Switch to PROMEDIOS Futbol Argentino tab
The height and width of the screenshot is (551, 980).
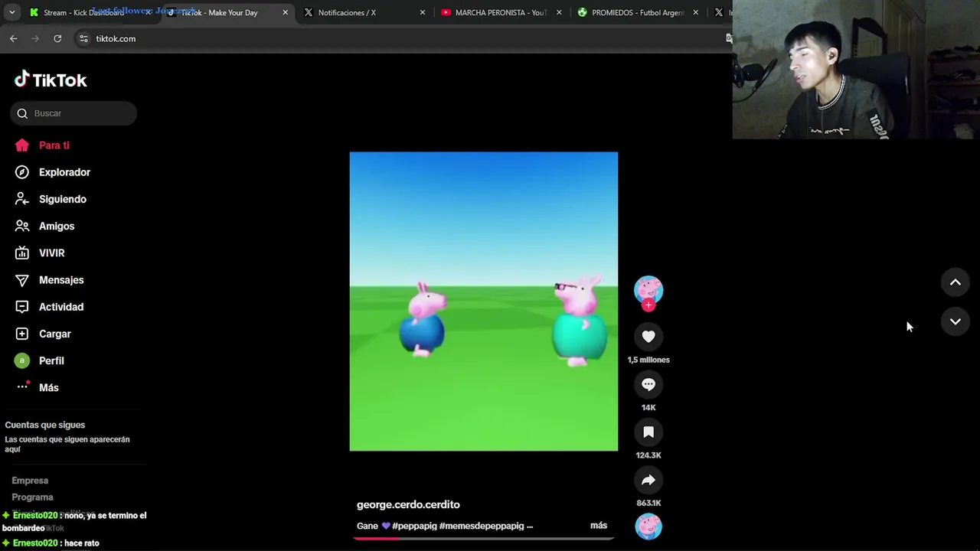click(637, 12)
